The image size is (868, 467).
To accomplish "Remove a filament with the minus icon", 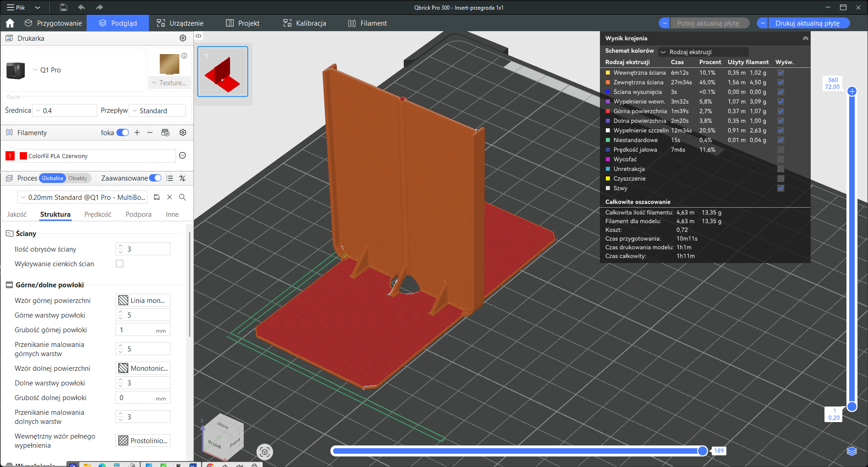I will [150, 132].
